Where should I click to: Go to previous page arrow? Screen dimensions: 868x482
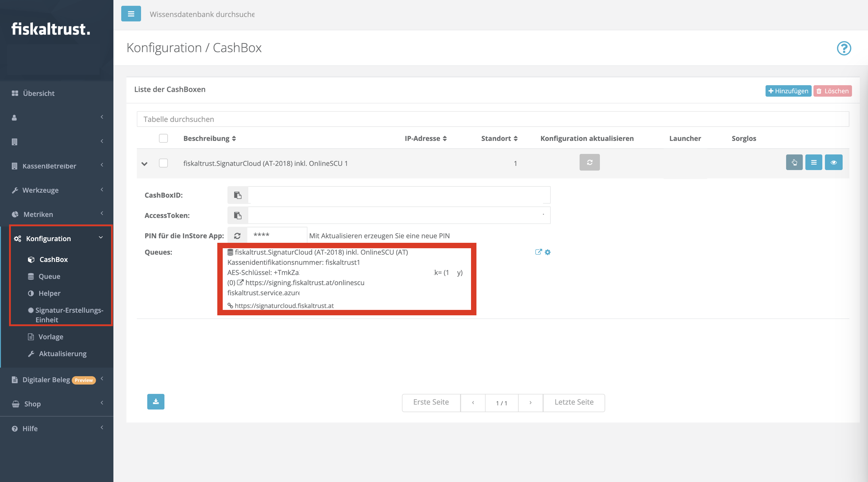pyautogui.click(x=473, y=403)
